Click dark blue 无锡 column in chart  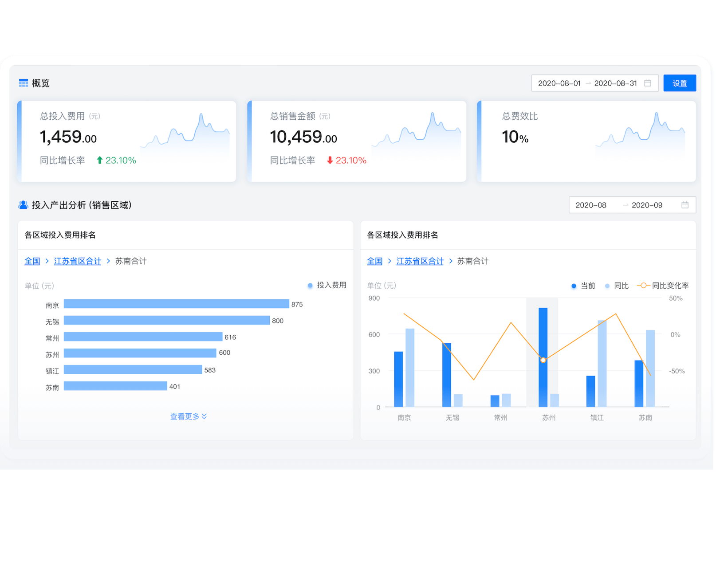[447, 375]
